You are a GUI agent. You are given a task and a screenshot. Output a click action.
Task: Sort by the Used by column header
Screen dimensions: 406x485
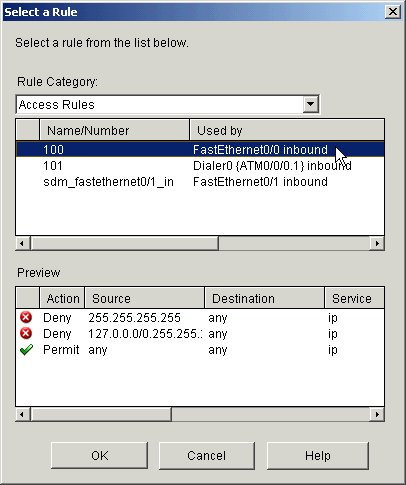287,130
